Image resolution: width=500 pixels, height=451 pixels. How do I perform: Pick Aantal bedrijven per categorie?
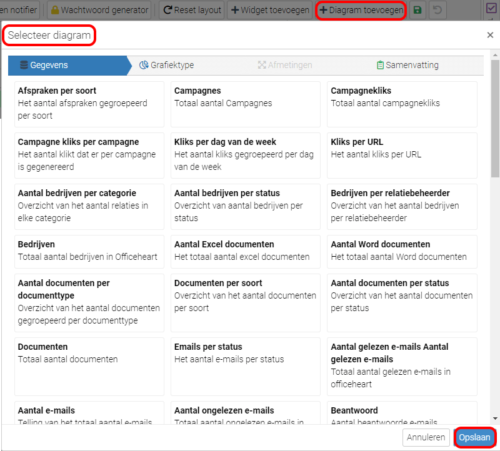[89, 206]
